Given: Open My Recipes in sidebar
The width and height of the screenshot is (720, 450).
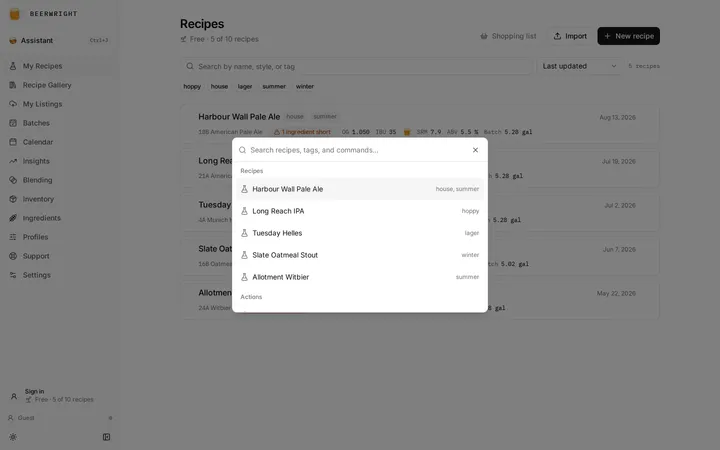Looking at the screenshot, I should point(59,66).
